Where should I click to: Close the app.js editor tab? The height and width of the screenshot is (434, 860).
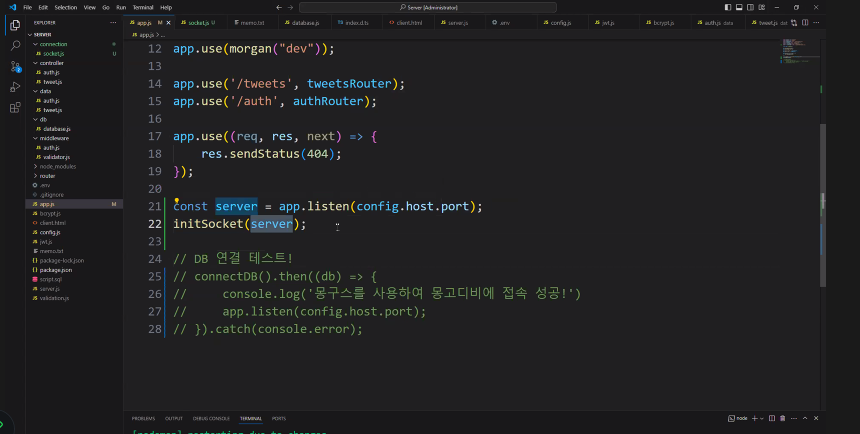[168, 22]
